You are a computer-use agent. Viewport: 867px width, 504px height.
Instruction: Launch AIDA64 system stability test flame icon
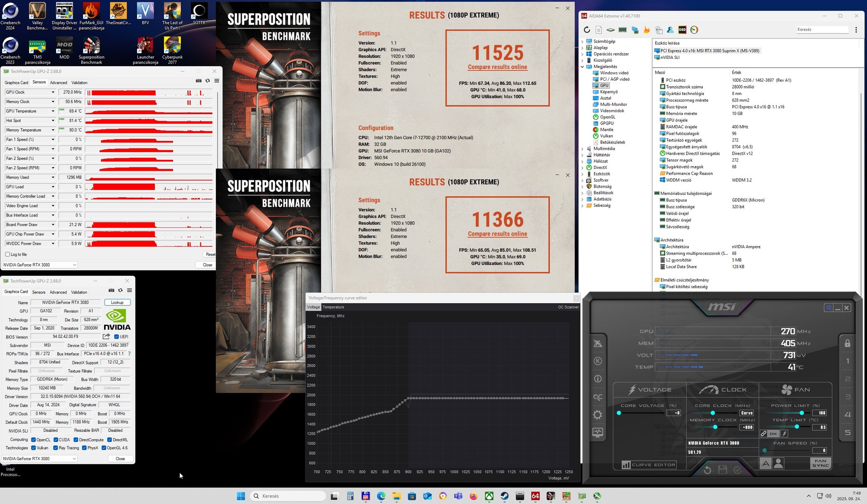click(x=646, y=30)
